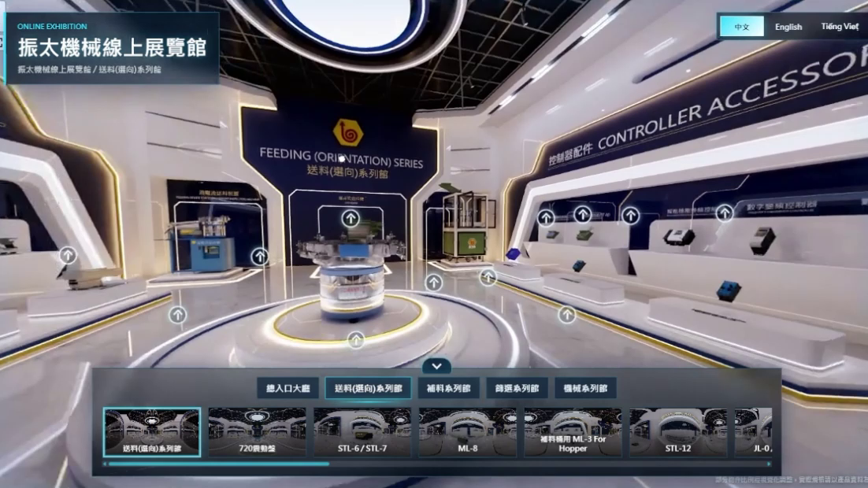Screen dimensions: 868x488
Task: Click the thumbnail strip left scroll arrow
Action: 105,464
